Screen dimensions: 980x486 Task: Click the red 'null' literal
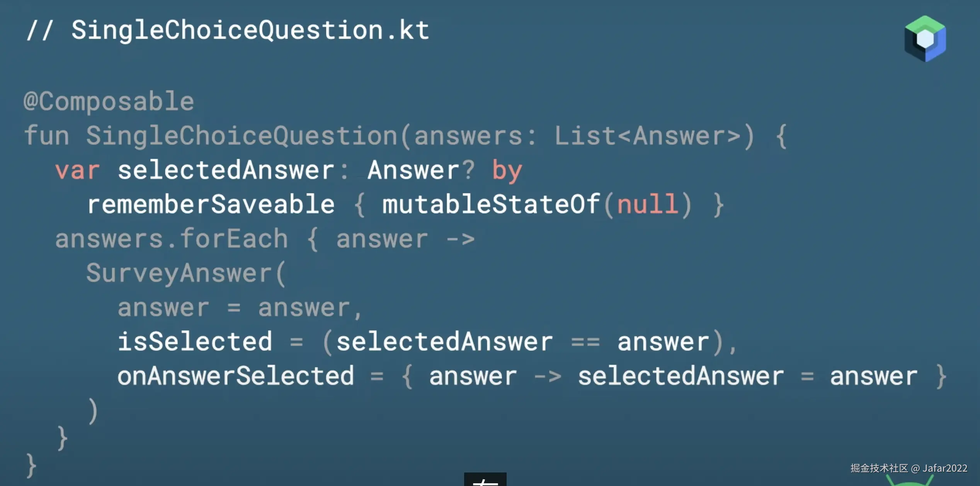647,204
